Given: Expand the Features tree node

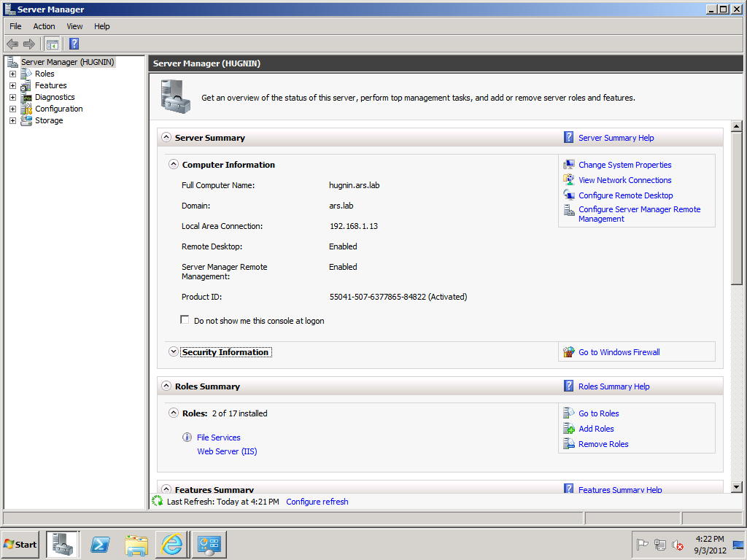Looking at the screenshot, I should coord(13,86).
